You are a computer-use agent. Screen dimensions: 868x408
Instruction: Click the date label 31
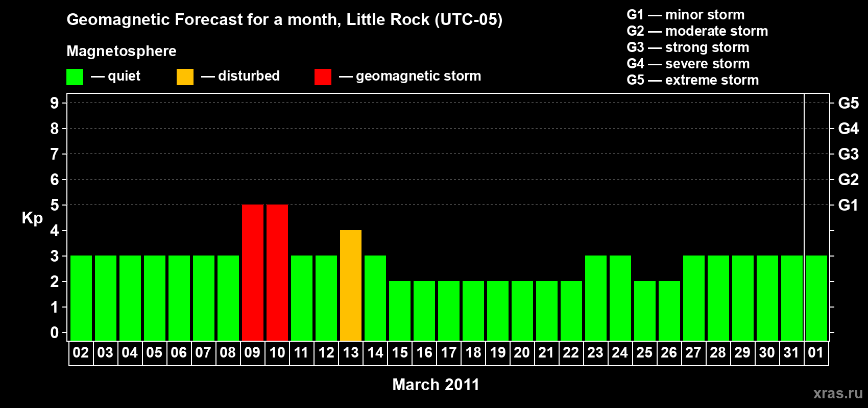(791, 352)
